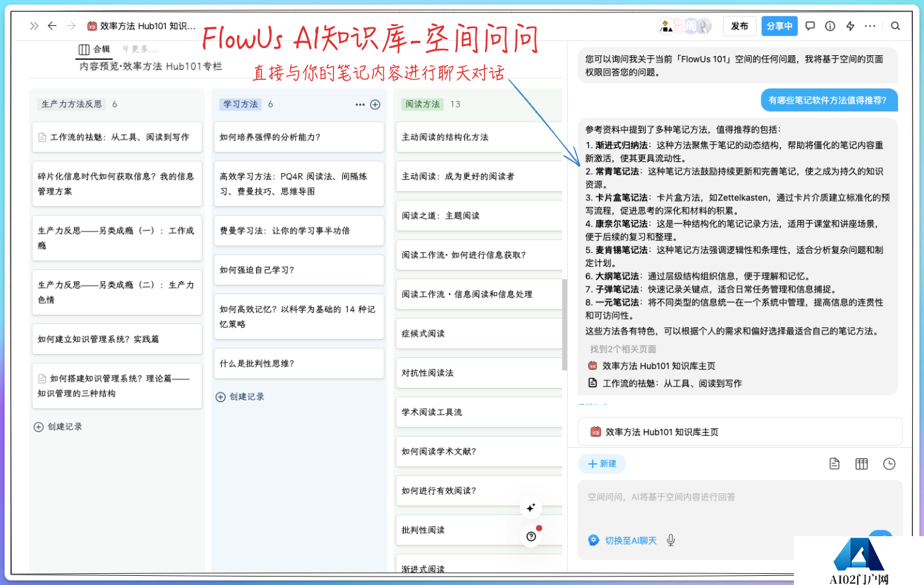Open card 阅读工作流· 如何进行信息获取？
This screenshot has width=924, height=585.
click(x=479, y=255)
